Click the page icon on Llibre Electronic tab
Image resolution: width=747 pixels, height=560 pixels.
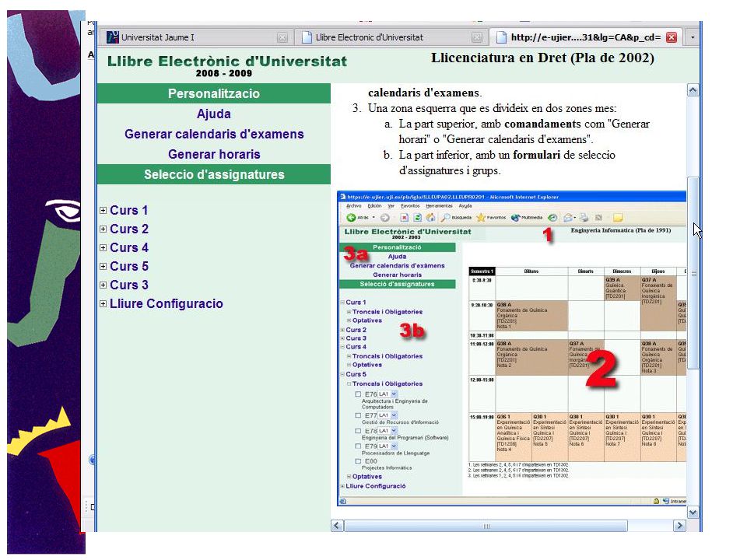coord(307,37)
